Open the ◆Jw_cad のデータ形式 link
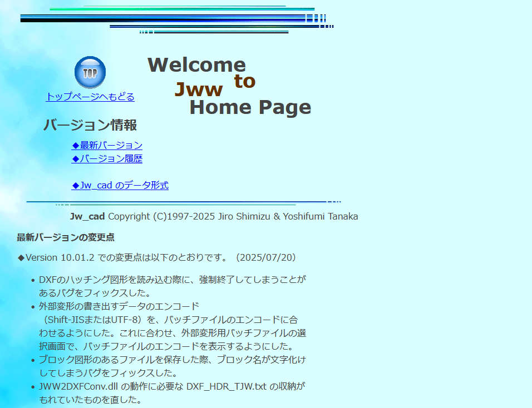 [x=120, y=185]
